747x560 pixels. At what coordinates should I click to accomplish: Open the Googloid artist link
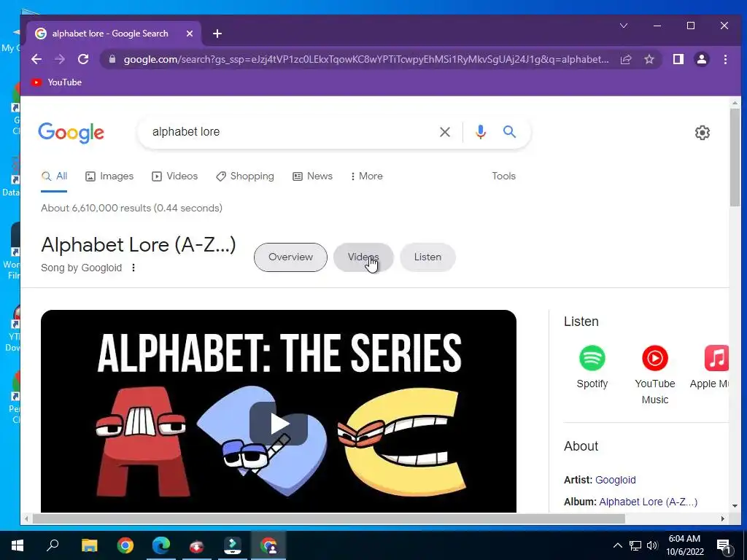[x=616, y=480]
